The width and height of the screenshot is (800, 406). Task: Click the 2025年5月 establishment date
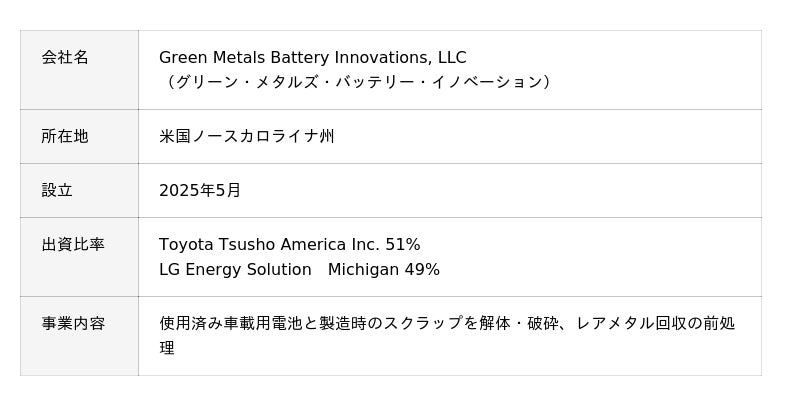(200, 190)
